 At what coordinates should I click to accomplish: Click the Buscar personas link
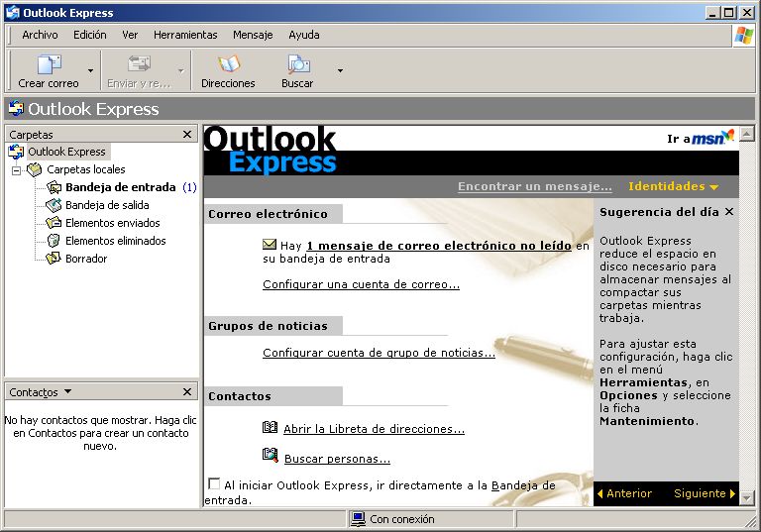(x=337, y=459)
